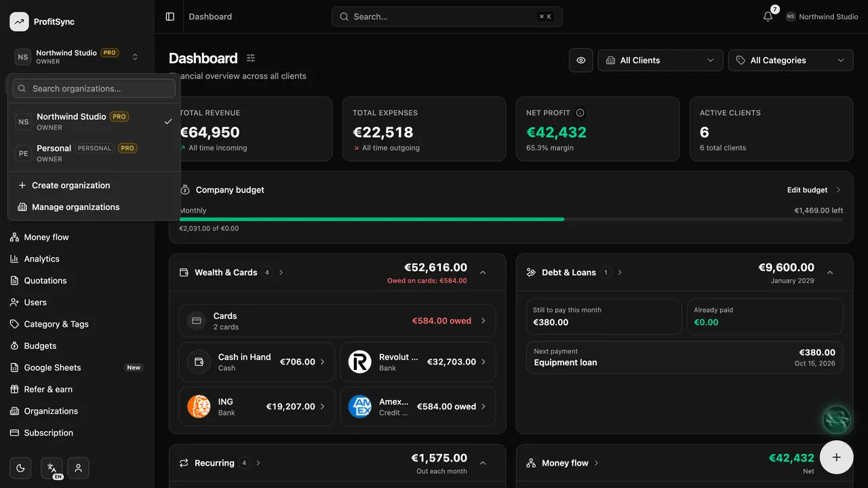Viewport: 868px width, 488px height.
Task: Click the ING bank logo
Action: pyautogui.click(x=199, y=407)
